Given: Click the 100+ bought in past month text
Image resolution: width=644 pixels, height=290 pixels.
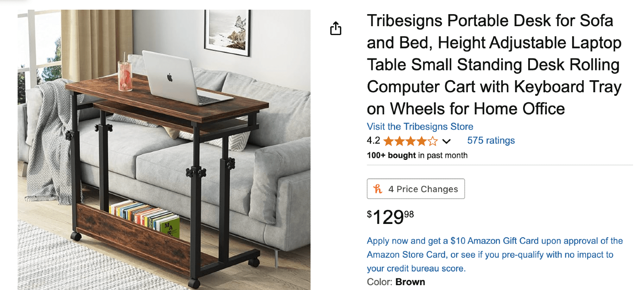Looking at the screenshot, I should click(x=417, y=155).
